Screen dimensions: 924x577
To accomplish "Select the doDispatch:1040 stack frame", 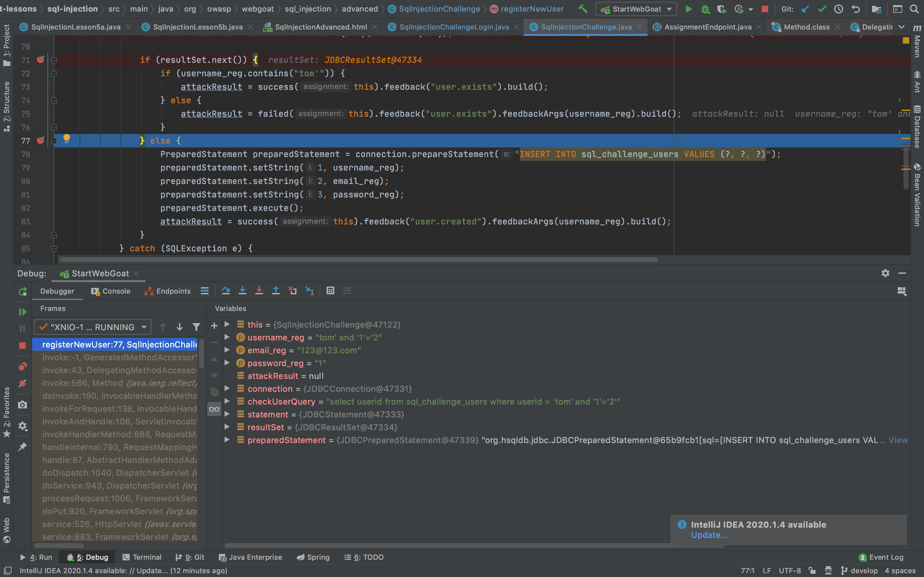I will pyautogui.click(x=115, y=473).
